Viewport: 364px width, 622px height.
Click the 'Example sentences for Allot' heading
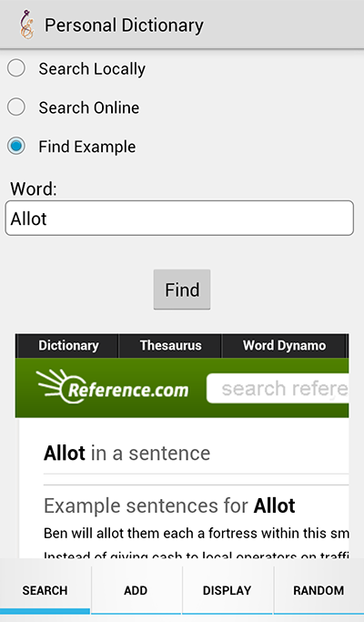[x=169, y=505]
